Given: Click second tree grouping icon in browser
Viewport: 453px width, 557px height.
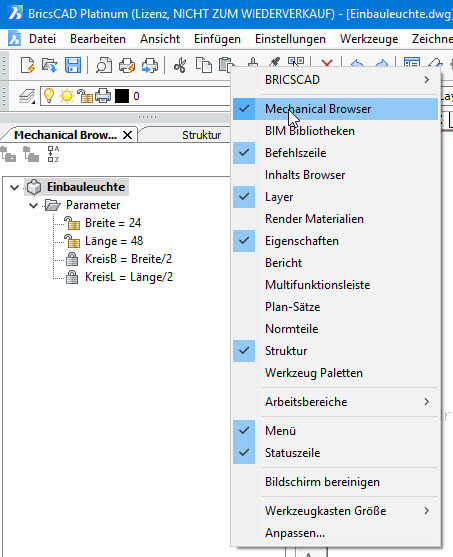Looking at the screenshot, I should [x=31, y=154].
